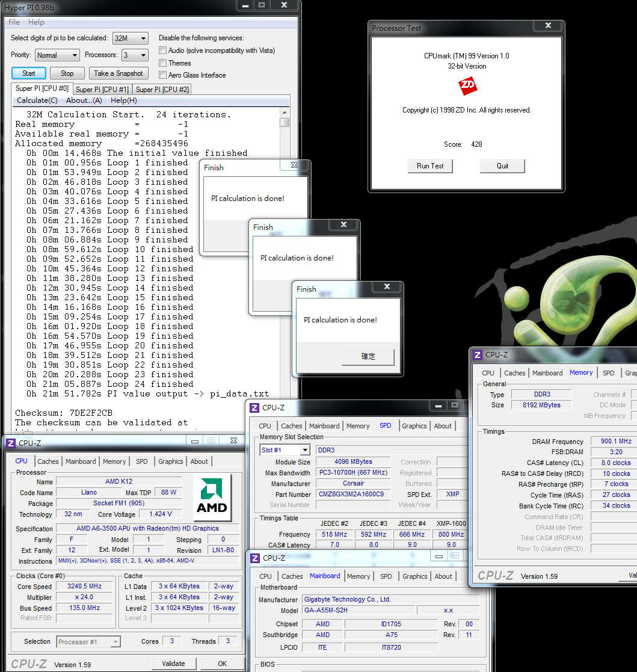
Task: Click the CPU-Z Z icon in the SPD window title
Action: coord(254,407)
